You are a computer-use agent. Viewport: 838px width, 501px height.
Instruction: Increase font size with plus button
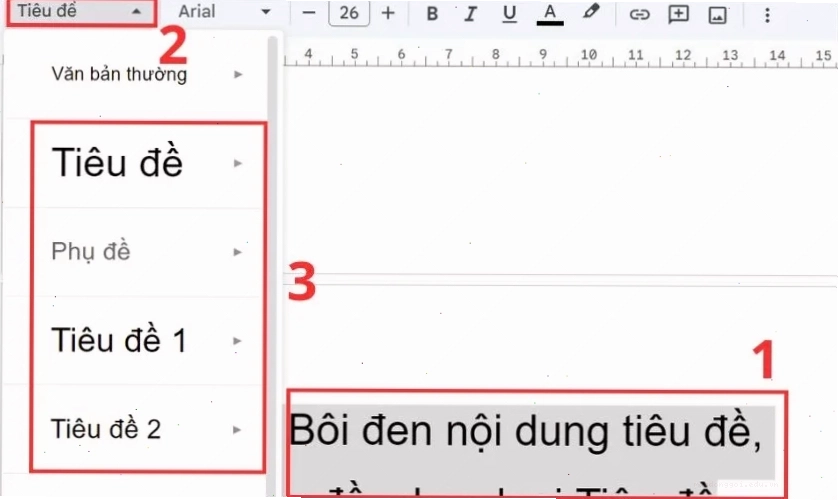pyautogui.click(x=388, y=12)
